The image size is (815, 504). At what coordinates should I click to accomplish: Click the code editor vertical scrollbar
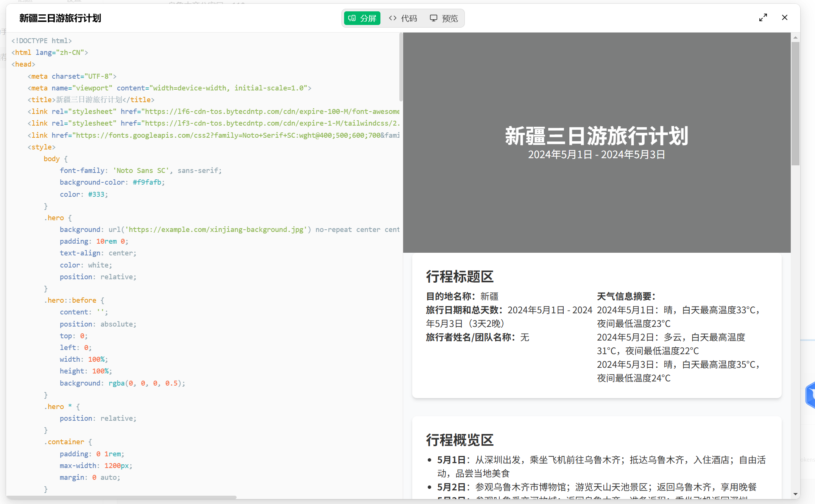pyautogui.click(x=401, y=67)
